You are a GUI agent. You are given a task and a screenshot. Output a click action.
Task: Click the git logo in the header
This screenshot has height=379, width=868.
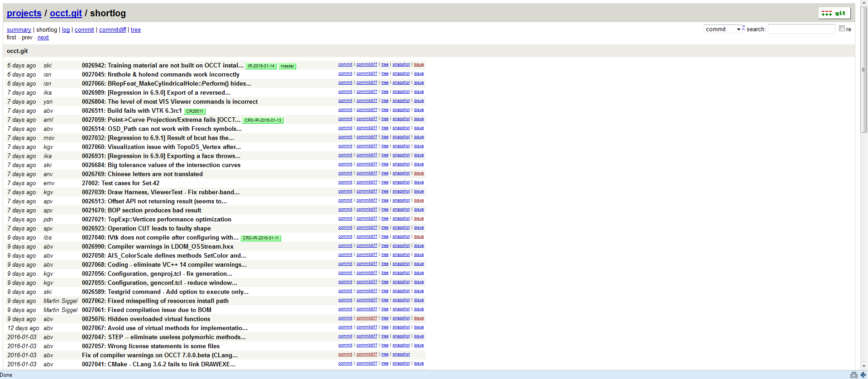pyautogui.click(x=834, y=13)
